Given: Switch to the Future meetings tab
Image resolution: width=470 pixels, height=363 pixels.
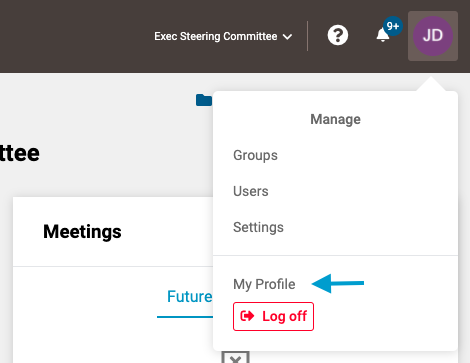Looking at the screenshot, I should tap(189, 296).
